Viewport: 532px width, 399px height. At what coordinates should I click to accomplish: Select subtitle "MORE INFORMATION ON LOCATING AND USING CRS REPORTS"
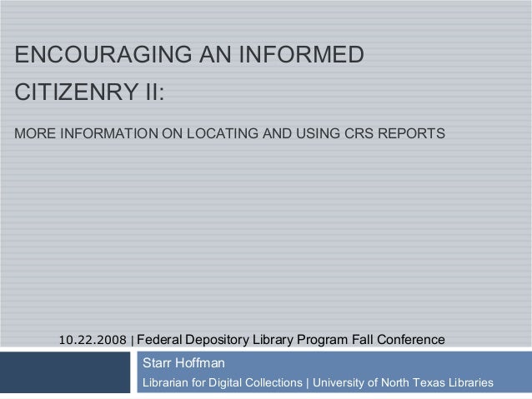tap(229, 133)
